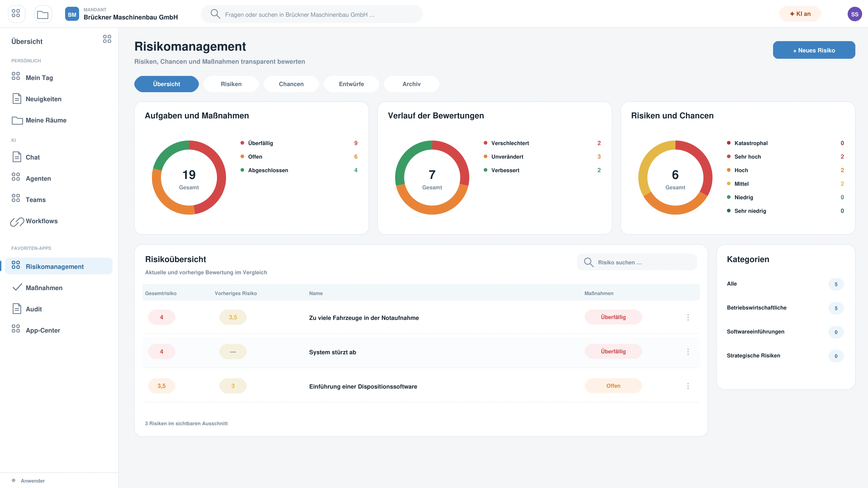Focus the global search field
The image size is (868, 488).
pyautogui.click(x=312, y=14)
